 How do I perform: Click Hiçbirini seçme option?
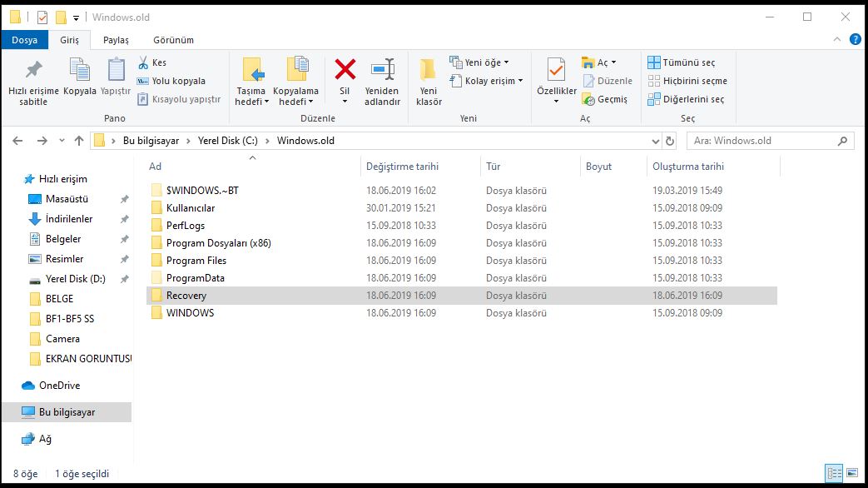pos(687,81)
